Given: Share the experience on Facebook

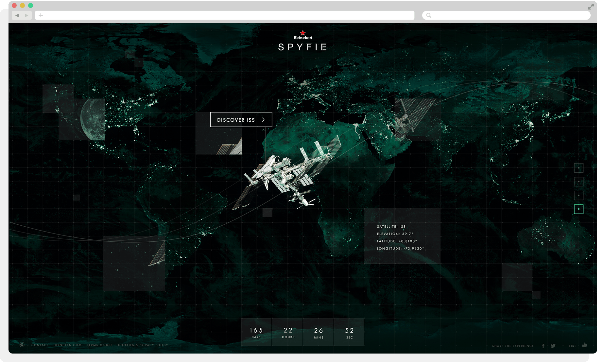Looking at the screenshot, I should (543, 346).
